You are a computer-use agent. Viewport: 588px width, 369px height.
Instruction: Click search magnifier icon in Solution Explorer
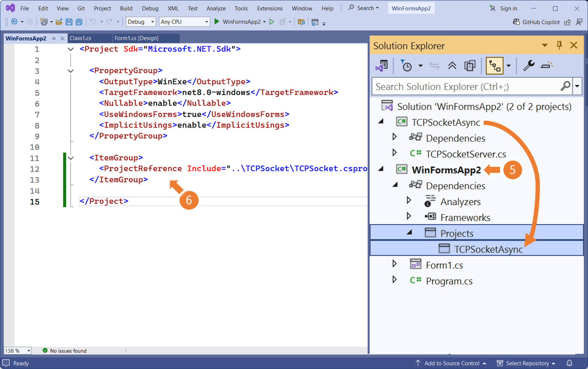click(x=565, y=86)
